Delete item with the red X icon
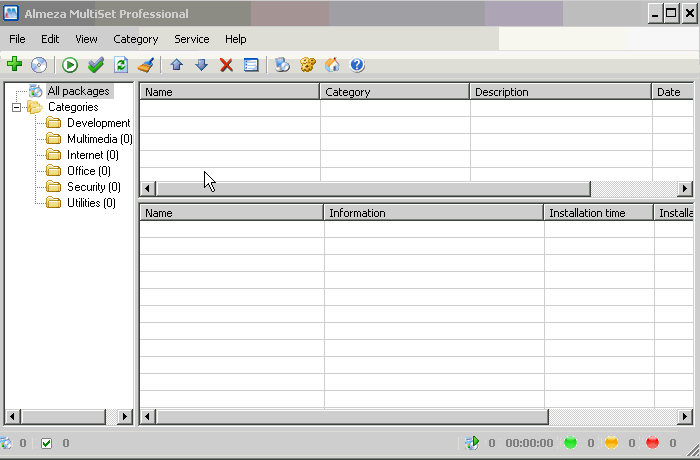Image resolution: width=700 pixels, height=460 pixels. pyautogui.click(x=226, y=66)
